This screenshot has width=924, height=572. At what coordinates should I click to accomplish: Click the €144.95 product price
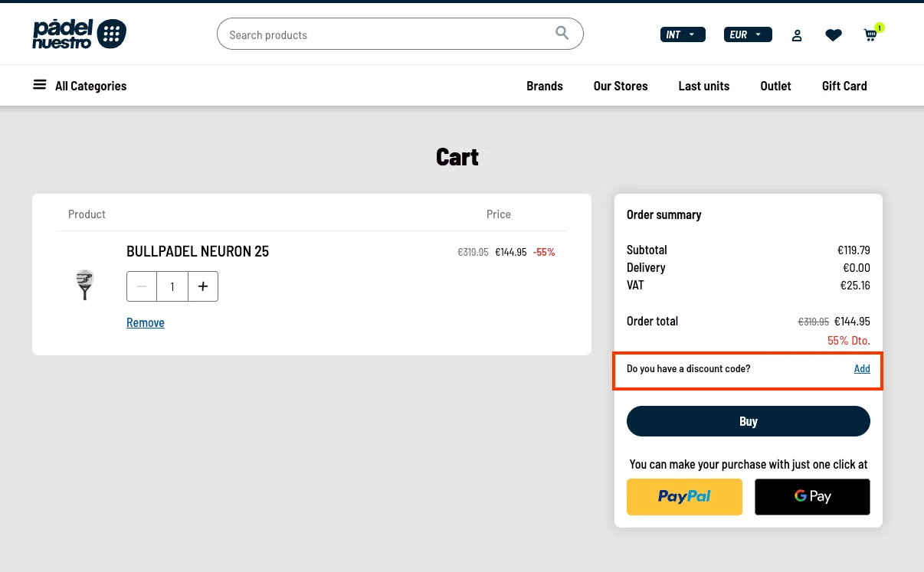coord(511,252)
